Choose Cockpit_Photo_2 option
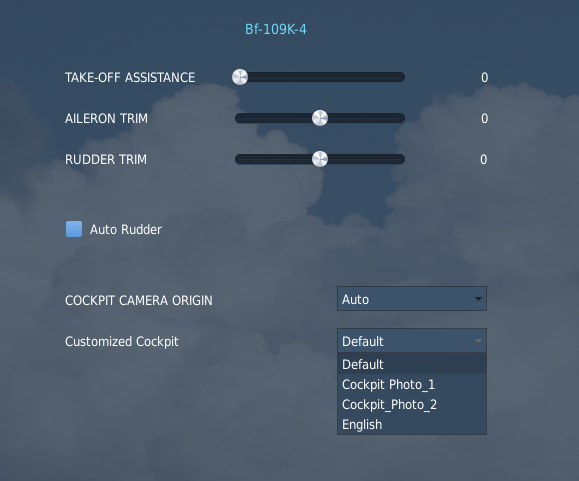The height and width of the screenshot is (481, 579). (x=412, y=405)
